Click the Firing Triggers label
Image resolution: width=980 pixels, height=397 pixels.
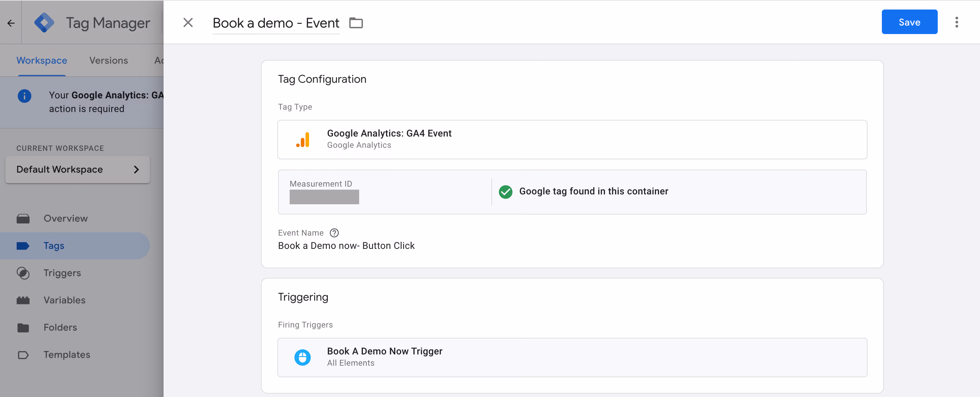(305, 325)
